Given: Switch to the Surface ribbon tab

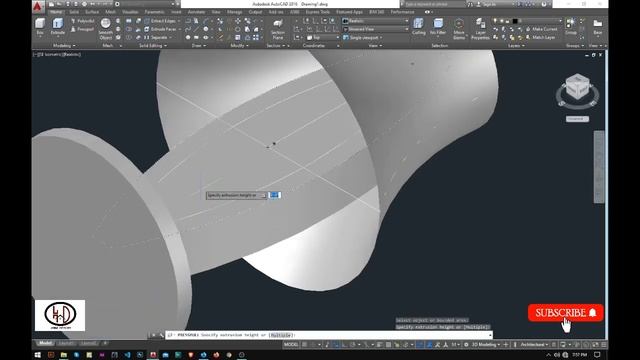Looking at the screenshot, I should tap(92, 12).
